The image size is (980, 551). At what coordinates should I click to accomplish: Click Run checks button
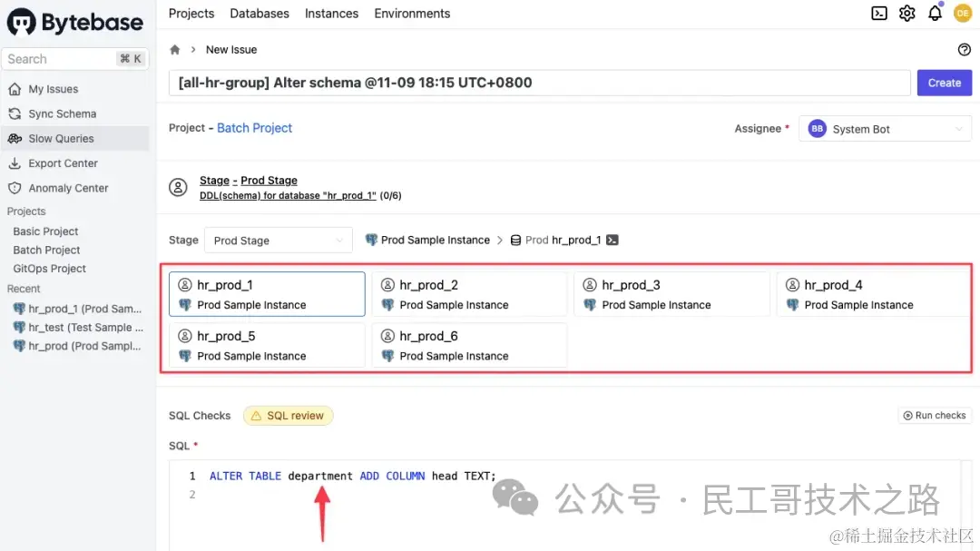pyautogui.click(x=935, y=415)
